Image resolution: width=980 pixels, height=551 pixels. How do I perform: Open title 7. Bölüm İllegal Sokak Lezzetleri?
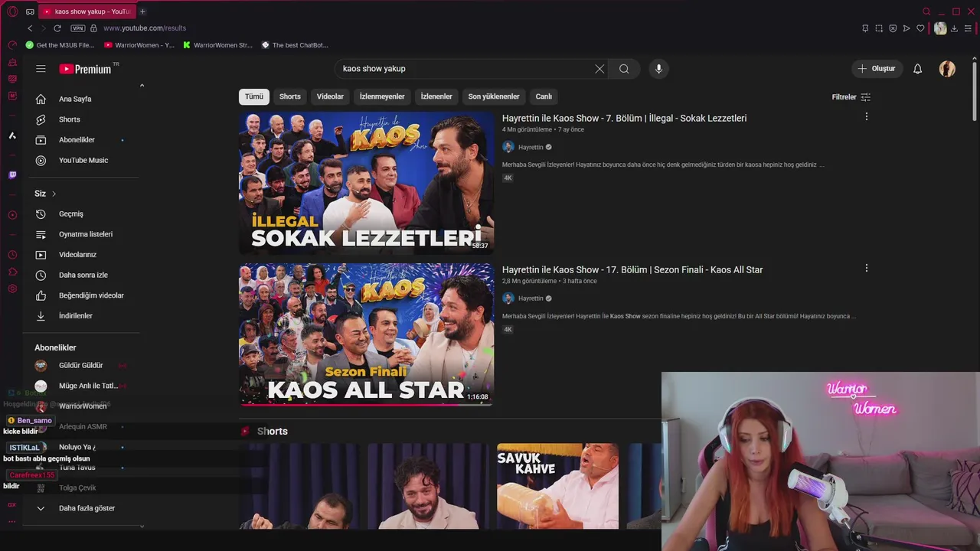[x=624, y=118]
